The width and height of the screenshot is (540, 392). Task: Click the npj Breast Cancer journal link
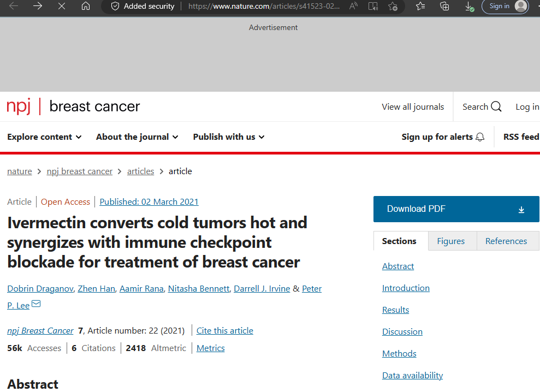coord(40,331)
